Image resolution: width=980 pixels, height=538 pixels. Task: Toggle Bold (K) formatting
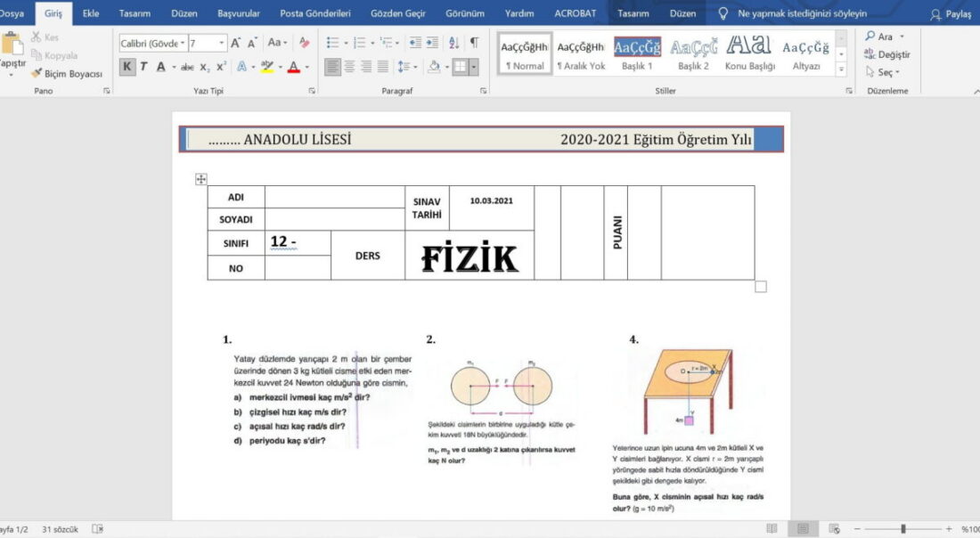coord(127,67)
